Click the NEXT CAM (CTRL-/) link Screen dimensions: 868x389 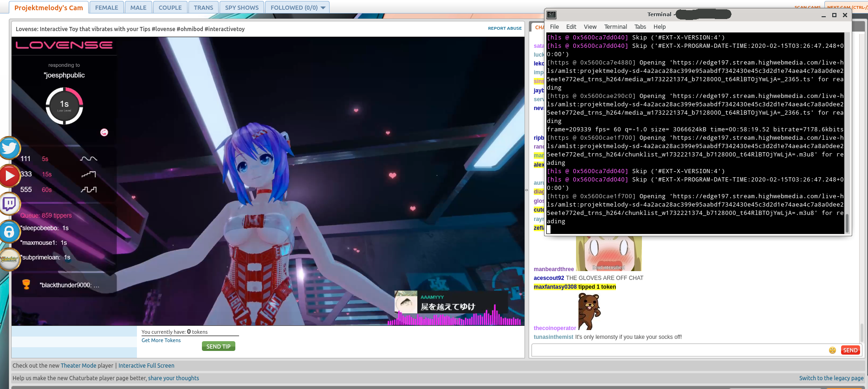(x=847, y=6)
